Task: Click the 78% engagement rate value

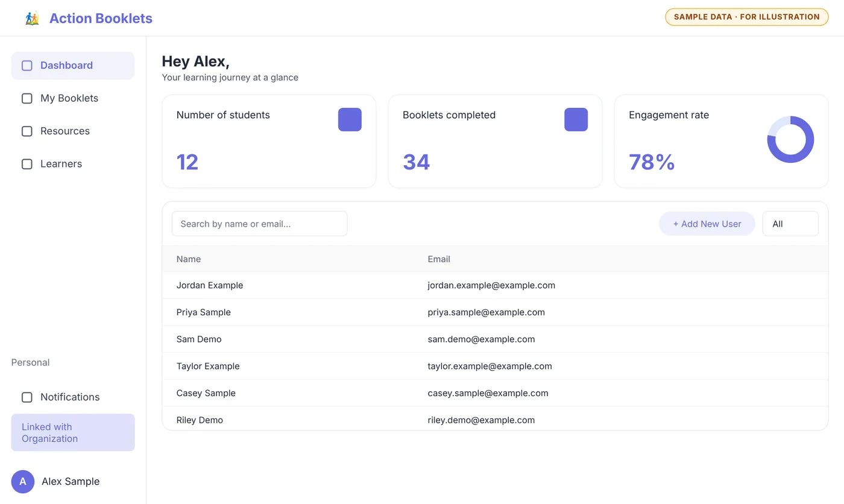Action: (652, 162)
